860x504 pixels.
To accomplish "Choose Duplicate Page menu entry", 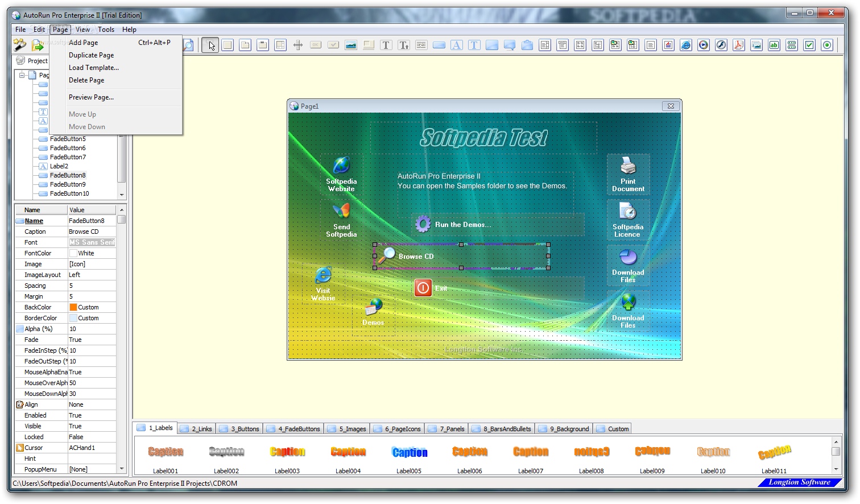I will pyautogui.click(x=116, y=55).
